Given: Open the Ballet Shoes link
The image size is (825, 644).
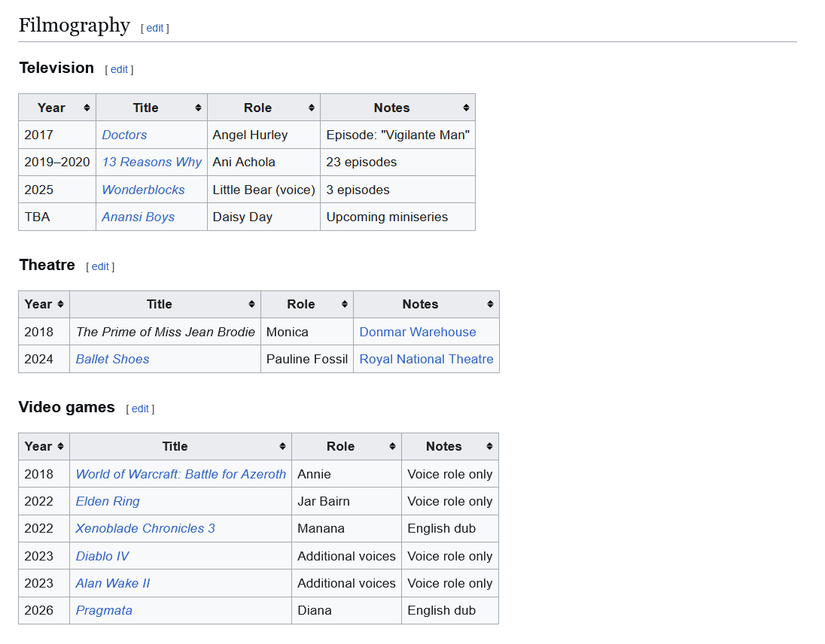Looking at the screenshot, I should click(113, 359).
